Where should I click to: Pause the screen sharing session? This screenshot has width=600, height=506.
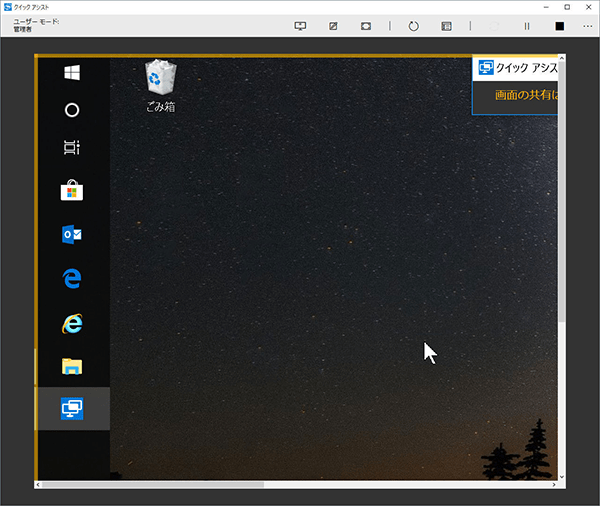pyautogui.click(x=527, y=26)
